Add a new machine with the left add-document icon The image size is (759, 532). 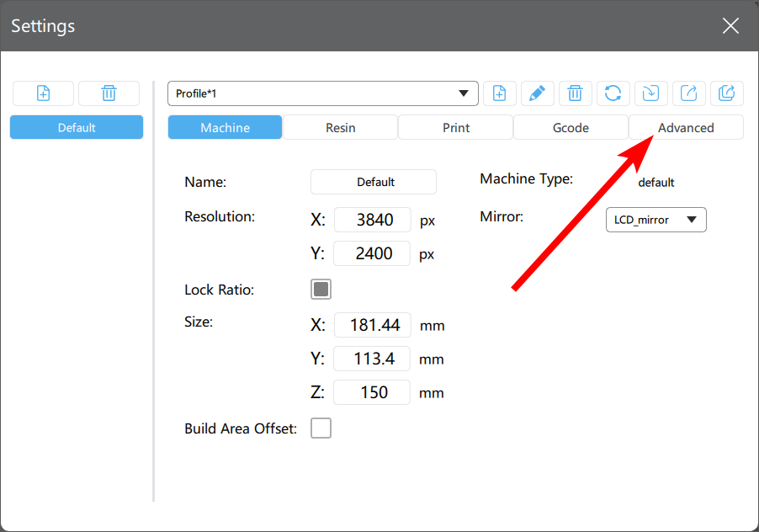pyautogui.click(x=43, y=93)
